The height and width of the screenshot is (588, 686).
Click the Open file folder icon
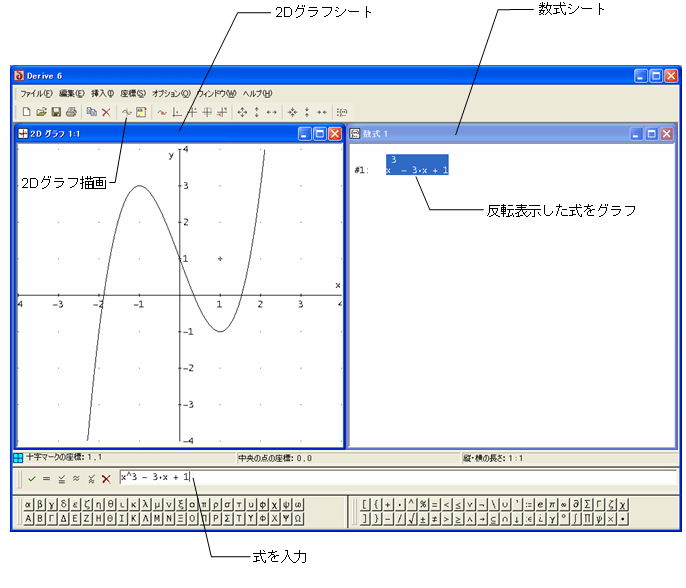(41, 112)
